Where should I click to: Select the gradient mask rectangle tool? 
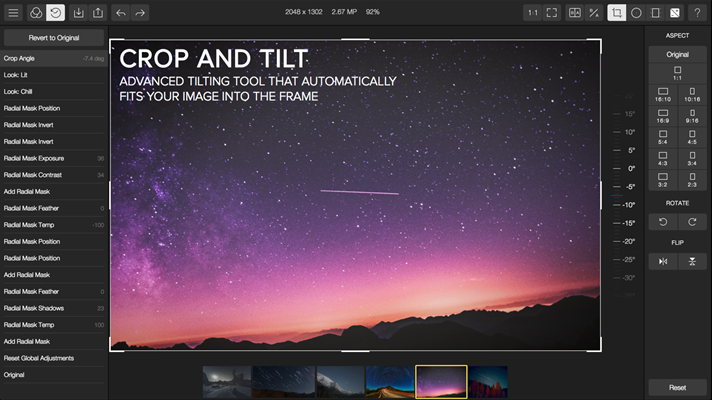coord(656,13)
